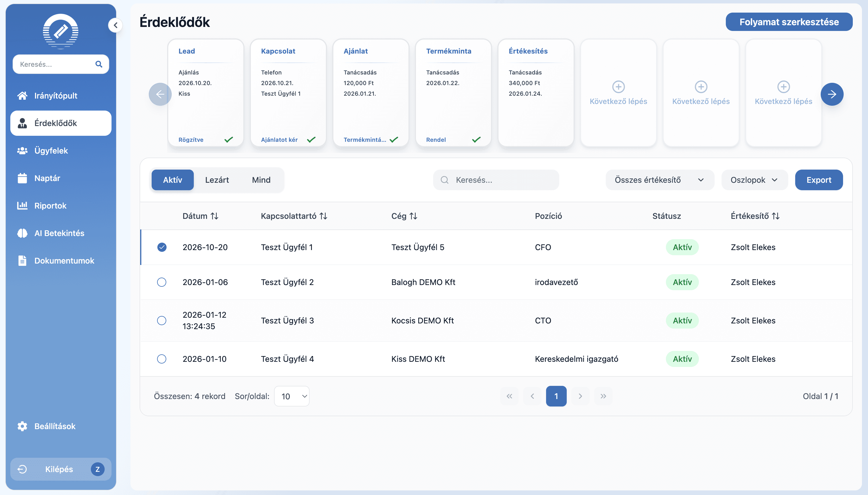This screenshot has width=868, height=495.
Task: Switch to the Mind tab
Action: tap(261, 180)
